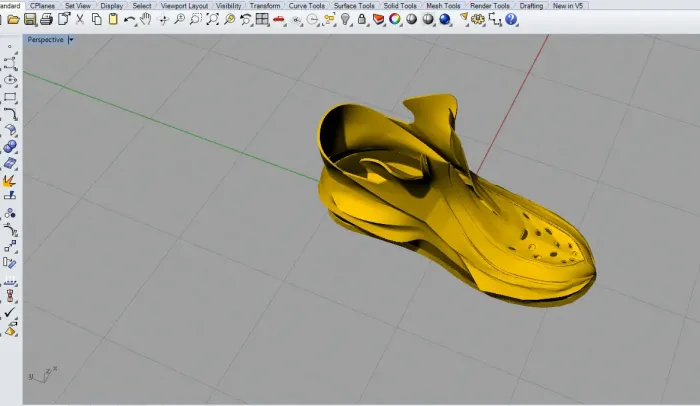This screenshot has height=406, width=700.
Task: Open the Transform toolbar tab
Action: coord(265,6)
